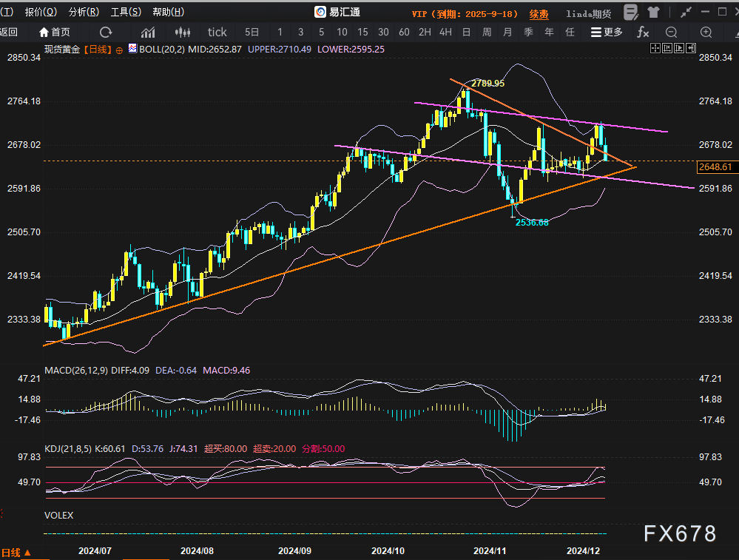
Task: Switch to the 4H timeframe
Action: pyautogui.click(x=445, y=32)
